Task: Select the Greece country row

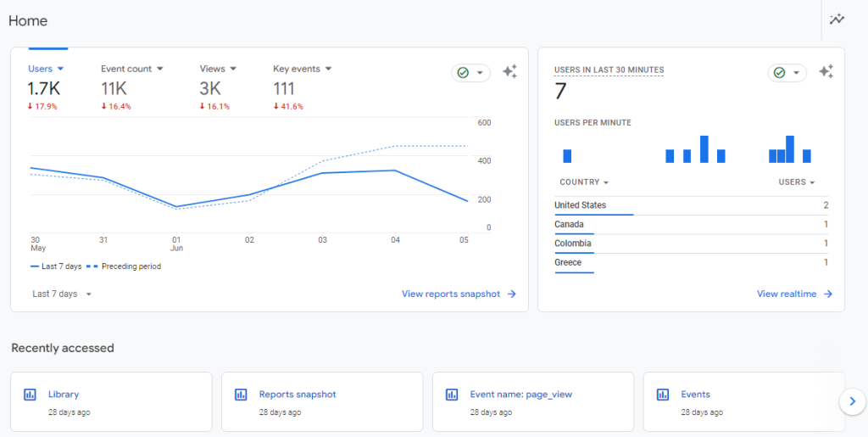Action: (x=692, y=263)
